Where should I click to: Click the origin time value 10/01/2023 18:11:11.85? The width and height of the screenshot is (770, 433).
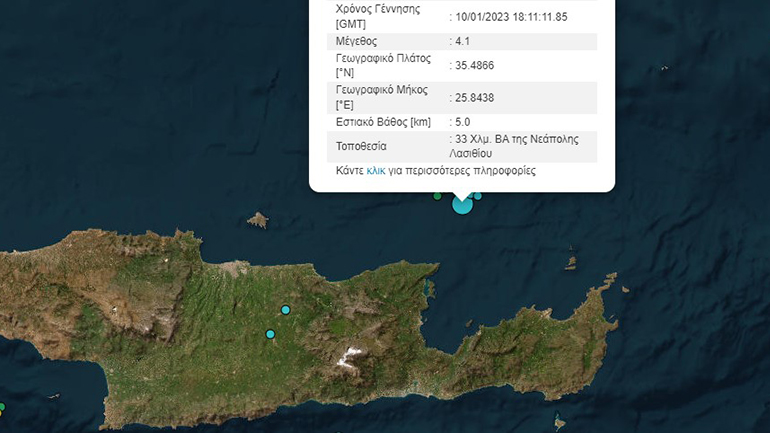(511, 17)
